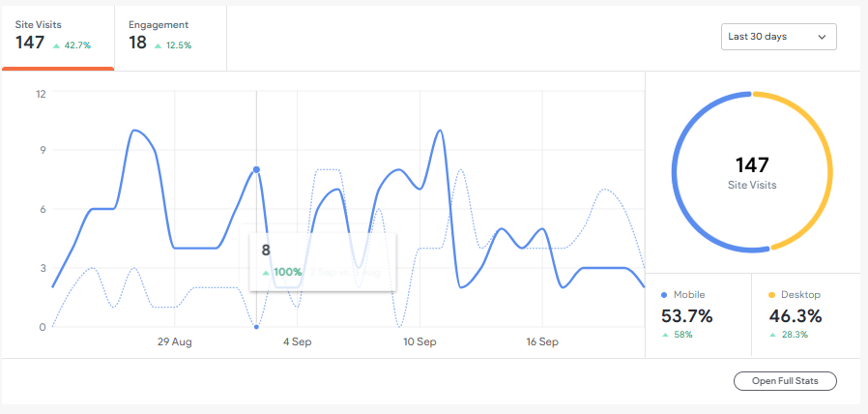868x414 pixels.
Task: Click the 29 Aug axis label
Action: pyautogui.click(x=175, y=342)
